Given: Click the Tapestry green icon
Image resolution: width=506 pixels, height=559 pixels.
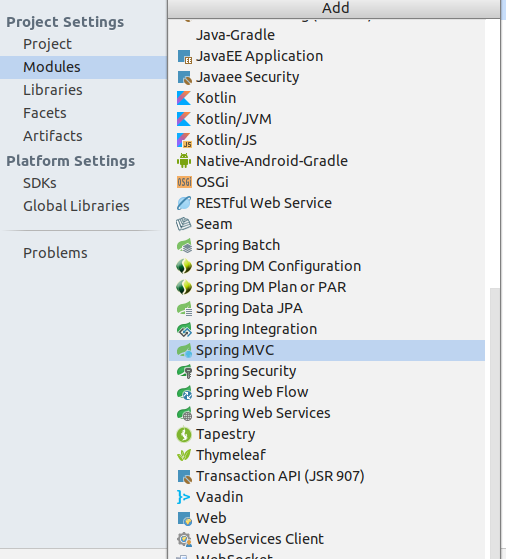Looking at the screenshot, I should (184, 435).
